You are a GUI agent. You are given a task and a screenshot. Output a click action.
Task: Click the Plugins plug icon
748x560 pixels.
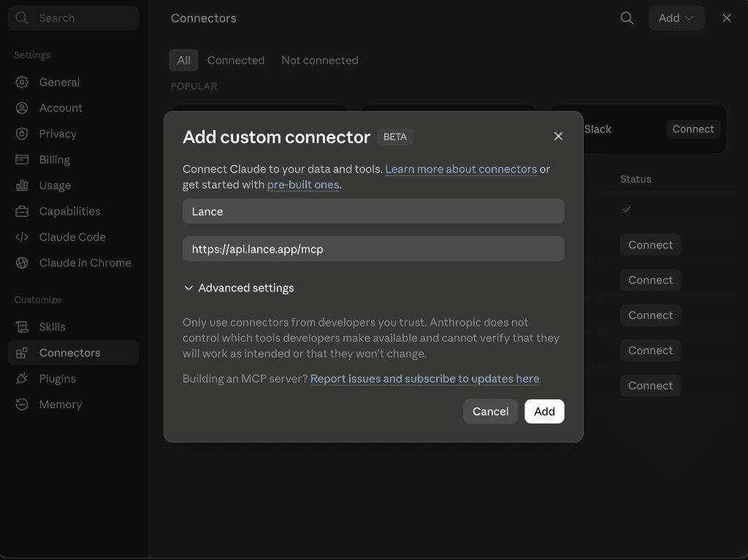[22, 378]
